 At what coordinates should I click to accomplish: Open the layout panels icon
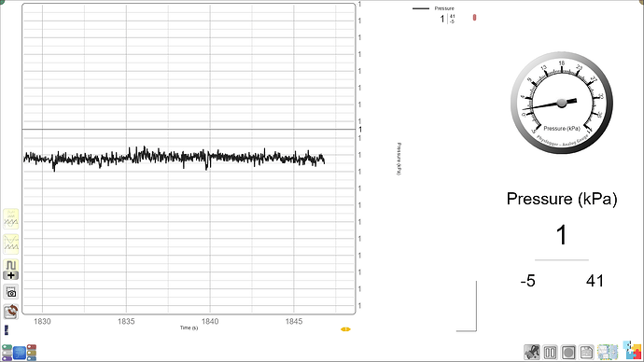click(608, 352)
